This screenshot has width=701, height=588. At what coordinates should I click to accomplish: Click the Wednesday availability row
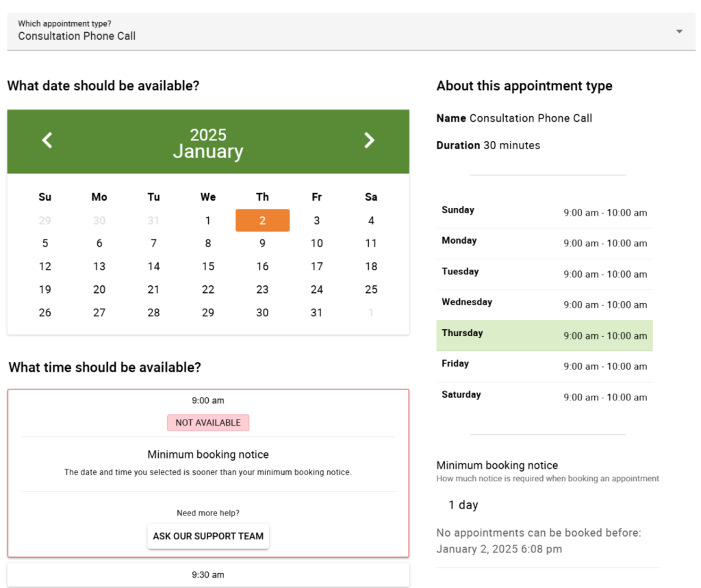(544, 305)
